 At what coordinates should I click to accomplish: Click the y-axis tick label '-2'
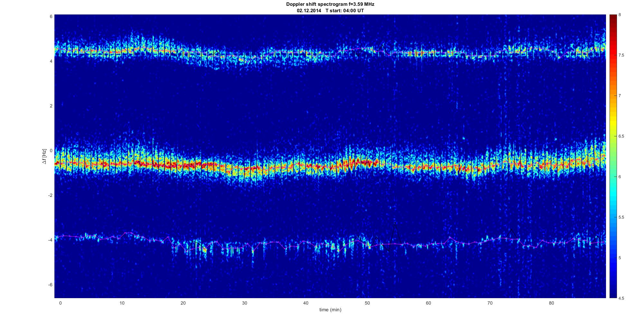[50, 195]
